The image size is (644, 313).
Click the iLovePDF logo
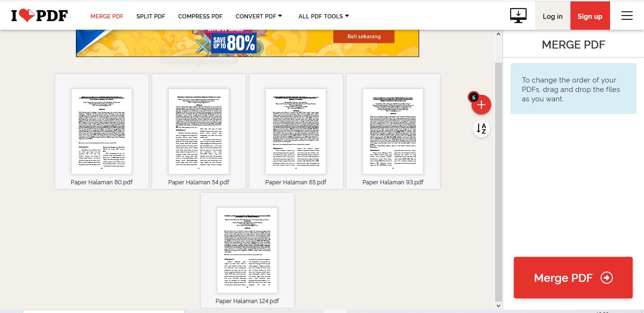tap(40, 16)
